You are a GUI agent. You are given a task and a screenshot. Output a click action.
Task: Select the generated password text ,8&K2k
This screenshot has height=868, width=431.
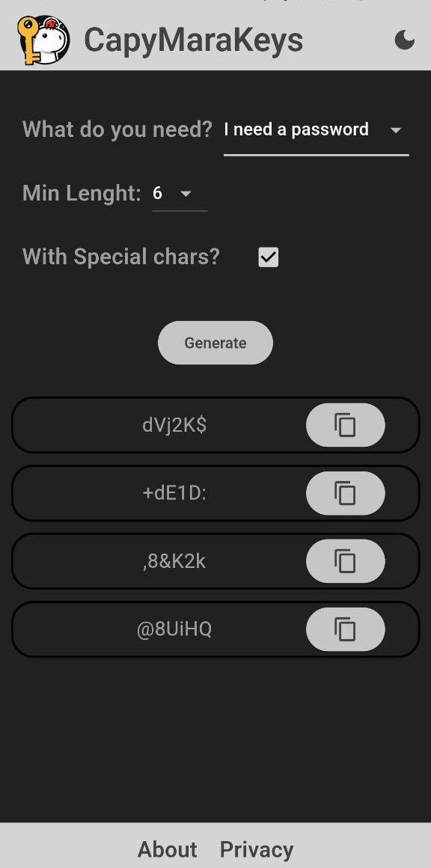pos(174,562)
